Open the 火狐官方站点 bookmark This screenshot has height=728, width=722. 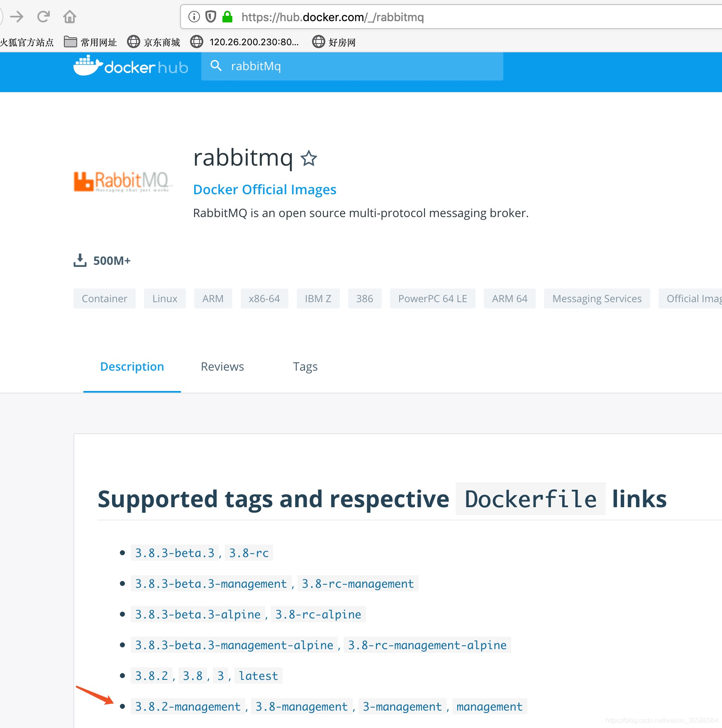click(27, 42)
